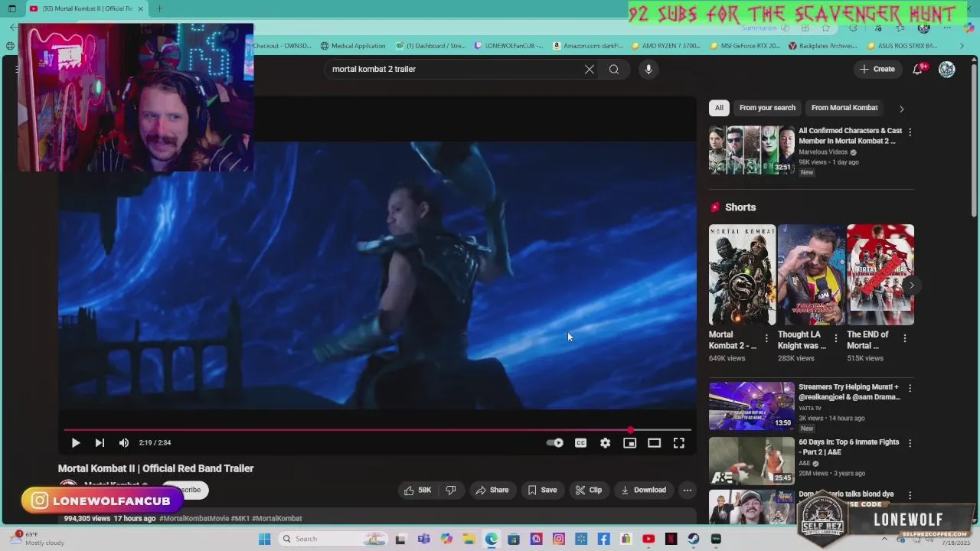Open Streamers Try Helping Murat video
Viewport: 980px width, 551px height.
pyautogui.click(x=752, y=406)
